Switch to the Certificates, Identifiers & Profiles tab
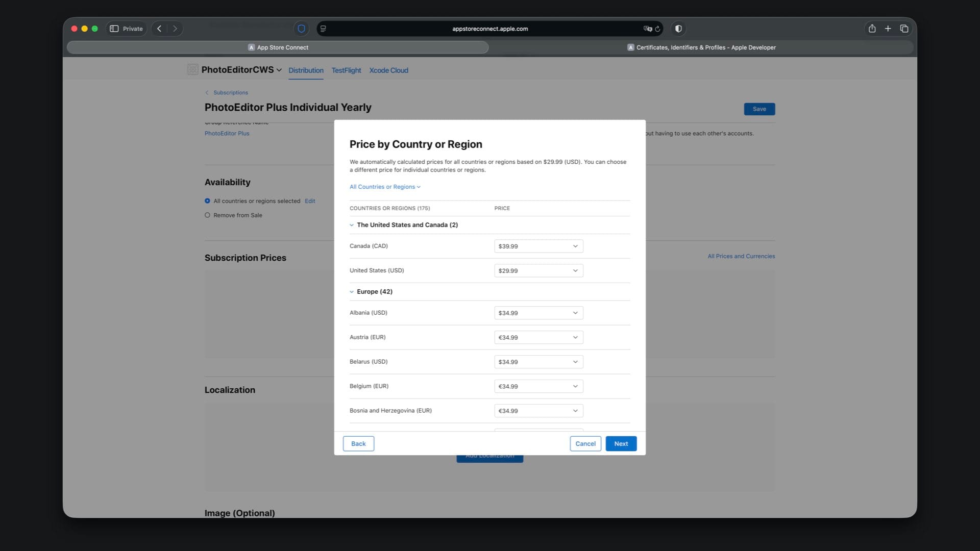The width and height of the screenshot is (980, 551). [701, 47]
